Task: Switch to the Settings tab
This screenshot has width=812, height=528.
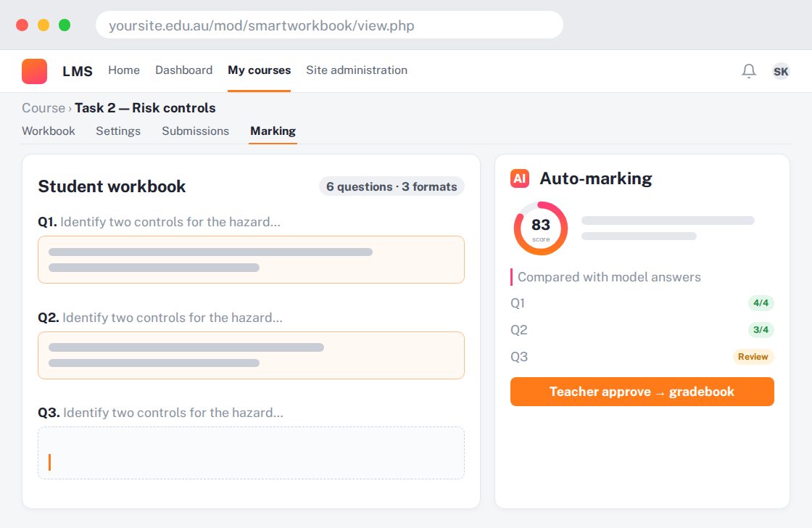Action: [x=118, y=131]
